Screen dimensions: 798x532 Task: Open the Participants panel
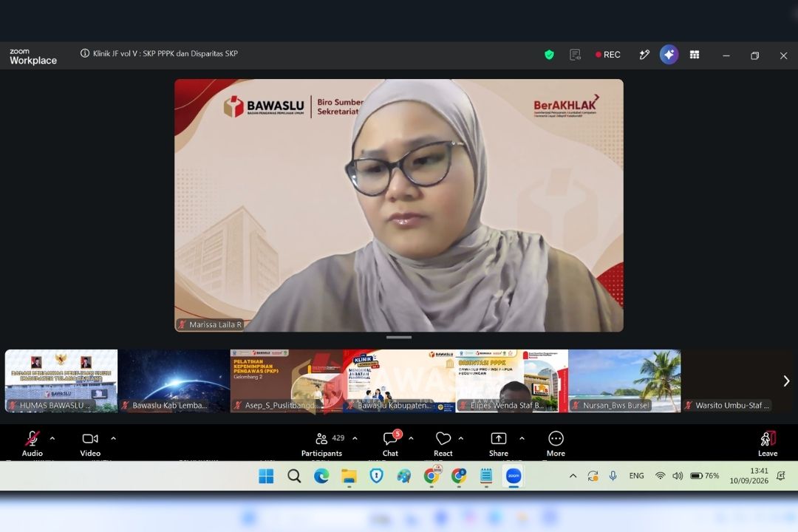coord(321,443)
